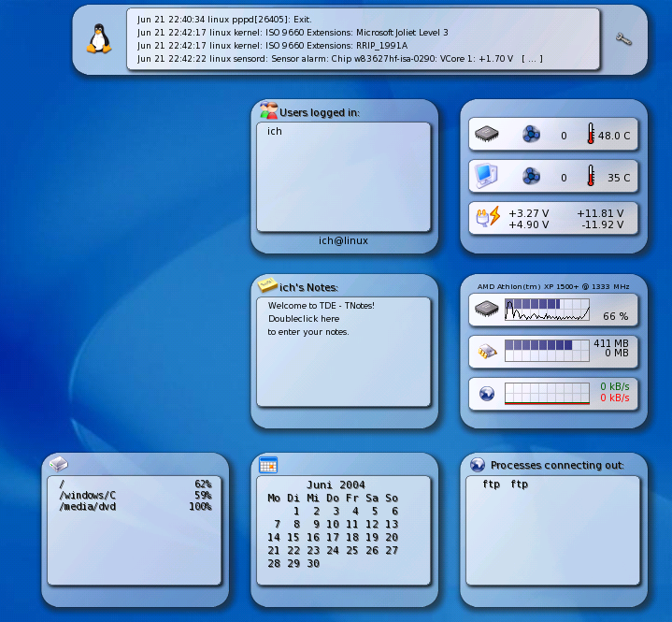The width and height of the screenshot is (672, 622).
Task: Click the 'Juni 2004' calendar title
Action: point(336,485)
